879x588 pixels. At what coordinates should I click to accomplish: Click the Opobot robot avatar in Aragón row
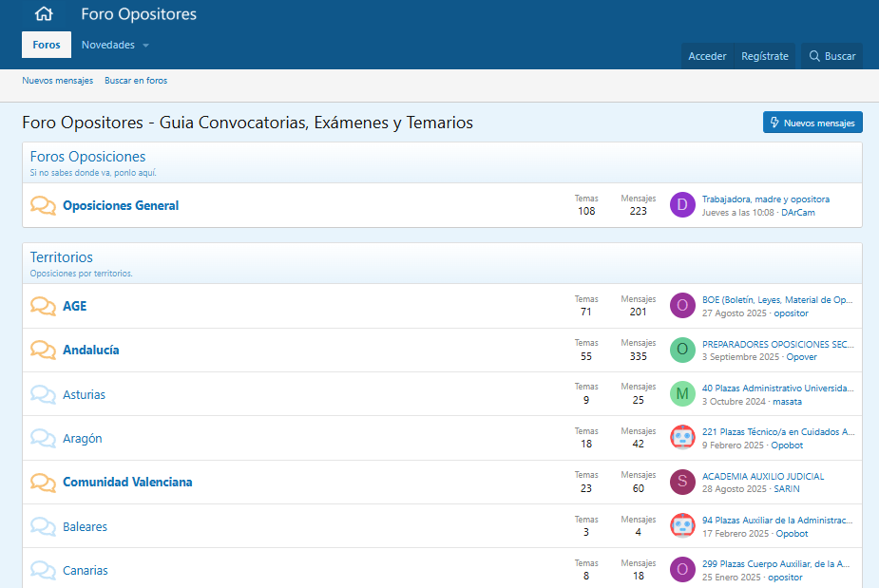682,438
